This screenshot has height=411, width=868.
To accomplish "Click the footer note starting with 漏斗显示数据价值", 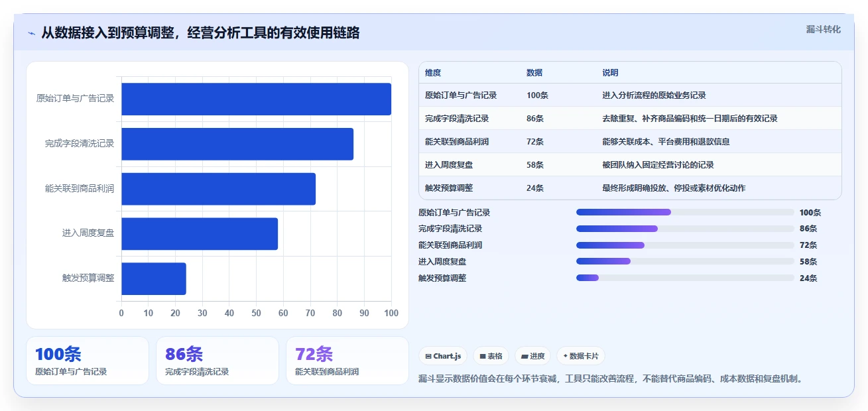I will tap(612, 379).
